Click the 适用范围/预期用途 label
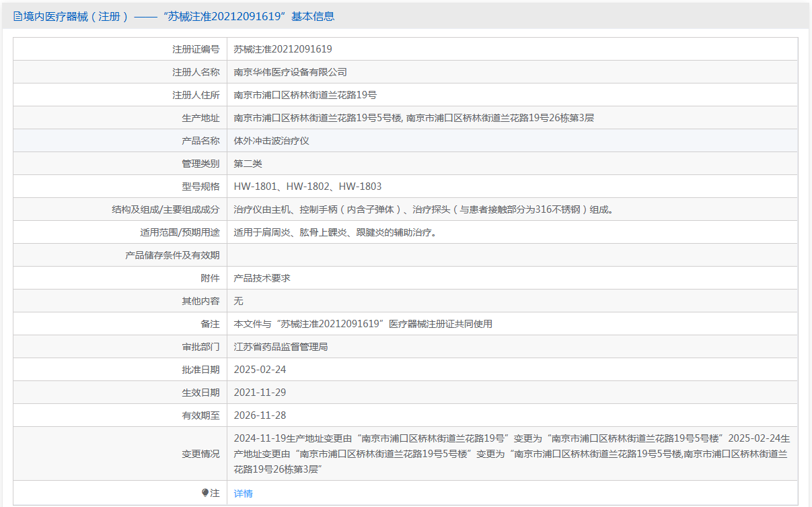The width and height of the screenshot is (812, 507). pyautogui.click(x=180, y=232)
